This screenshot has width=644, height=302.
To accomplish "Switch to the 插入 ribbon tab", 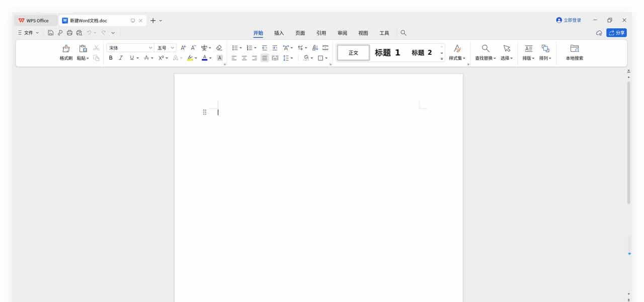I will coord(279,33).
